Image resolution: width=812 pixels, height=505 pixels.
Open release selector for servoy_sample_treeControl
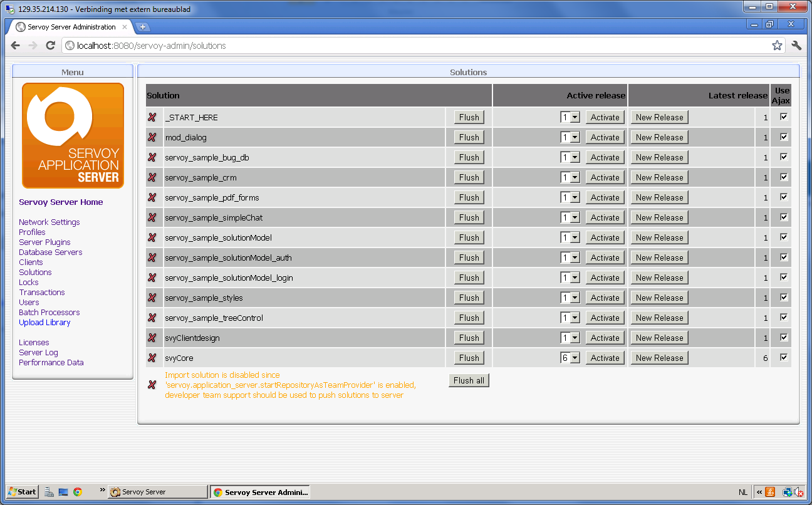[570, 318]
